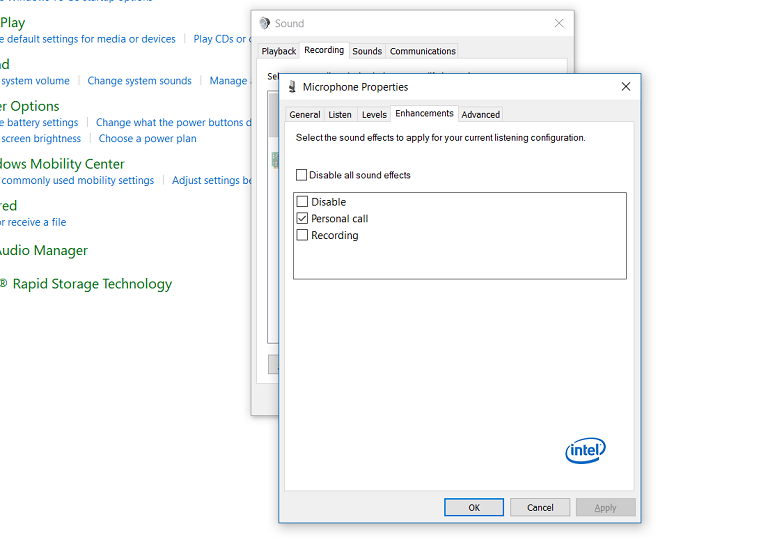Click the greyed-out Apply button
775x540 pixels.
tap(605, 507)
